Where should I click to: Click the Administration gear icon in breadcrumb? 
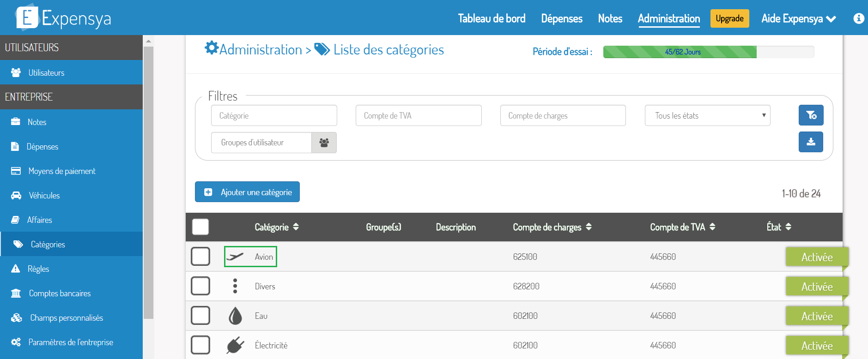click(x=212, y=48)
